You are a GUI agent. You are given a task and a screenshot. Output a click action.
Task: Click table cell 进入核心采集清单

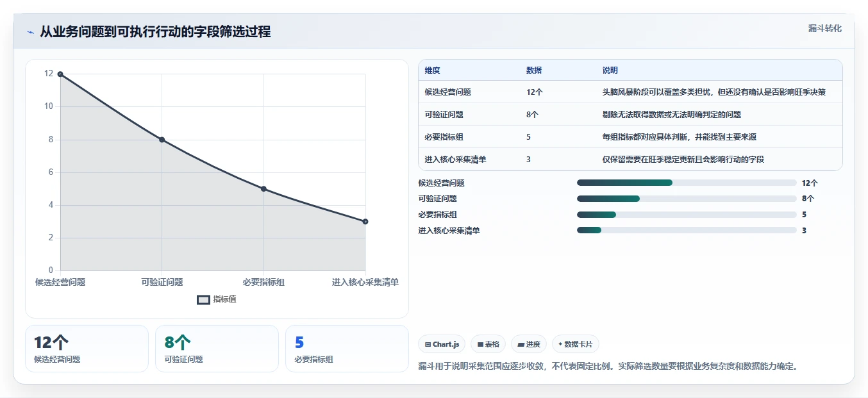pyautogui.click(x=456, y=160)
